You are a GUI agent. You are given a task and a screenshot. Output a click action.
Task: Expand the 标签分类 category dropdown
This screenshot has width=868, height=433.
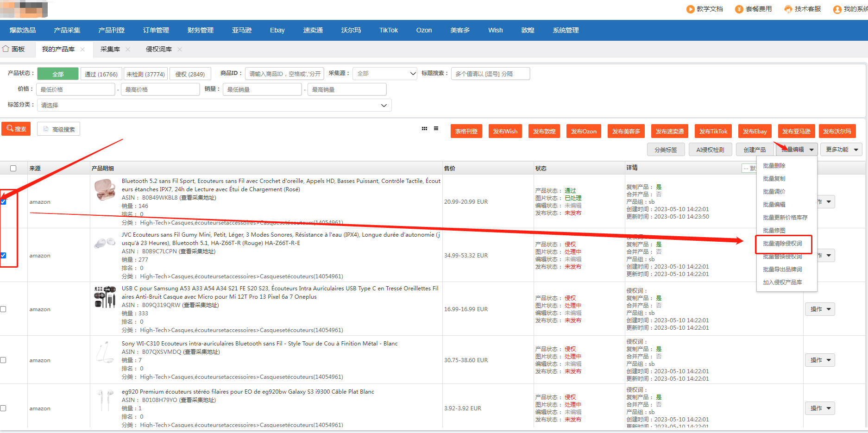point(214,105)
